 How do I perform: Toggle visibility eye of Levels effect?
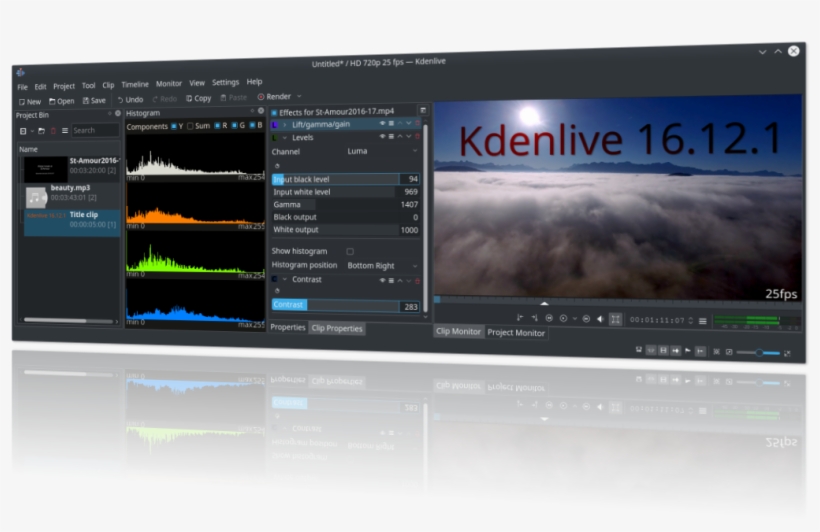382,137
